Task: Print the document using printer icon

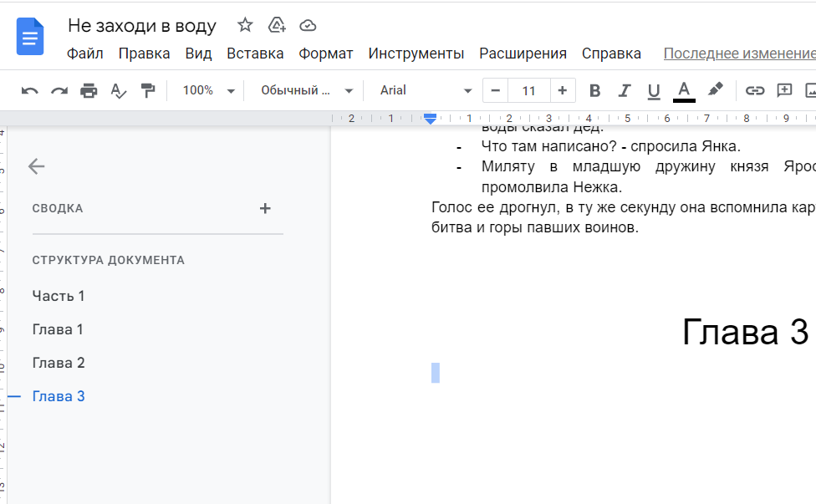Action: click(89, 90)
